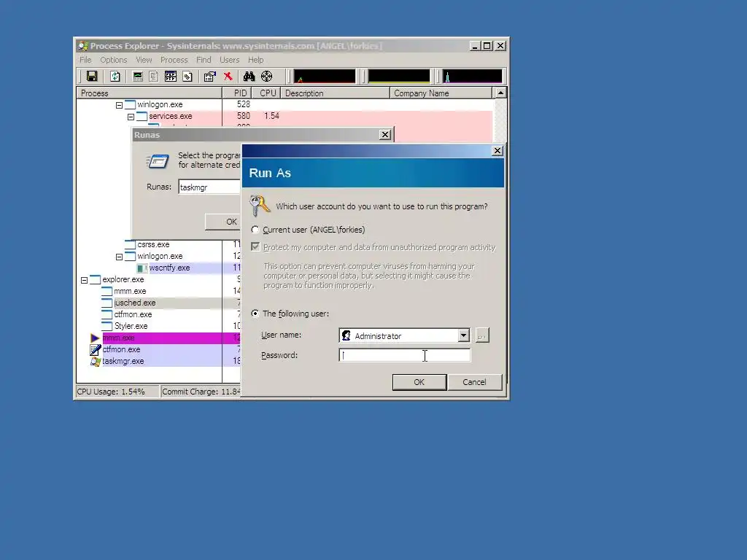
Task: Close the Runas dialog
Action: pos(385,135)
